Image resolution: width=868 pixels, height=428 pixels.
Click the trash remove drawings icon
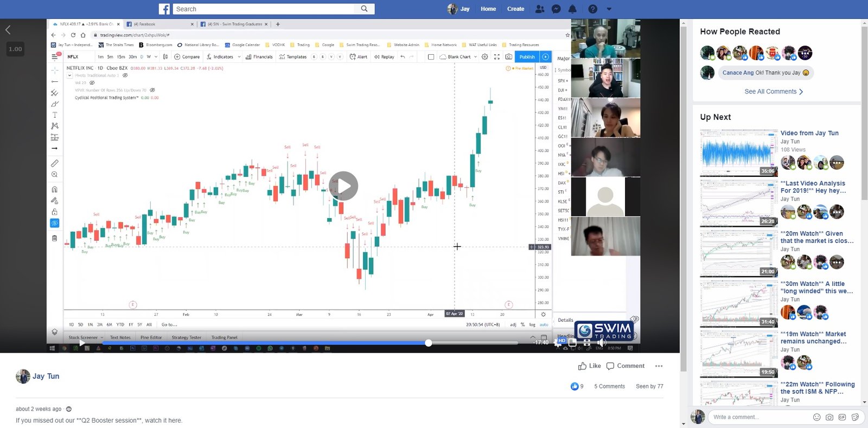pyautogui.click(x=55, y=238)
